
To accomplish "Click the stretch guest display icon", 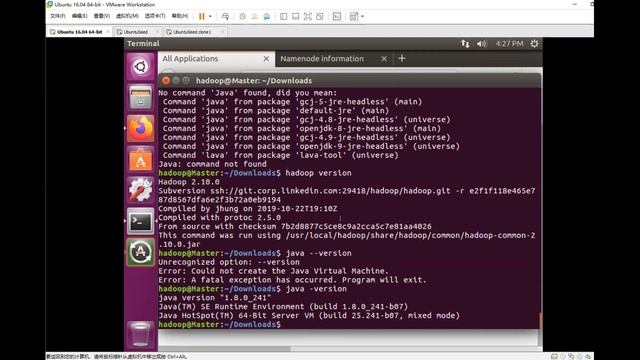I will click(x=353, y=16).
